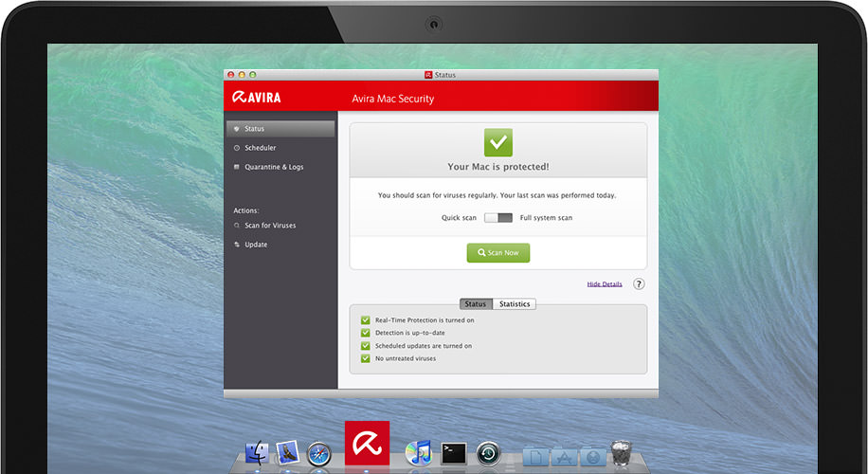The image size is (868, 474).
Task: Open the Downloads folder in dock
Action: pyautogui.click(x=593, y=456)
